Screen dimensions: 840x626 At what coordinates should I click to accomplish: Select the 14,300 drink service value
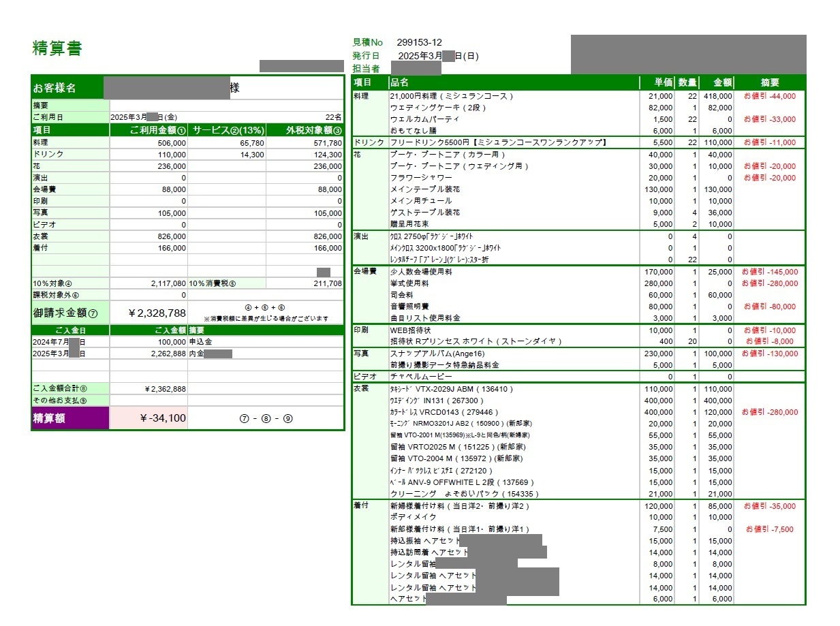coord(252,155)
